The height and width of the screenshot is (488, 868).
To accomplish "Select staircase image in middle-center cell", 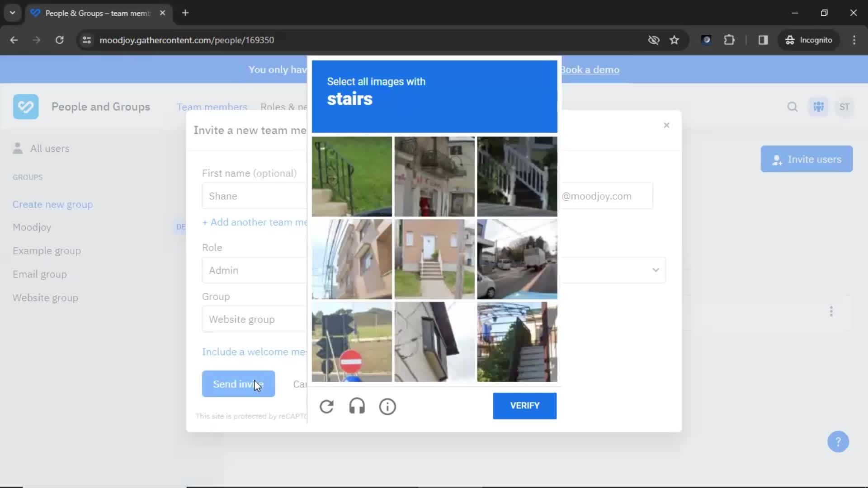I will [x=434, y=258].
